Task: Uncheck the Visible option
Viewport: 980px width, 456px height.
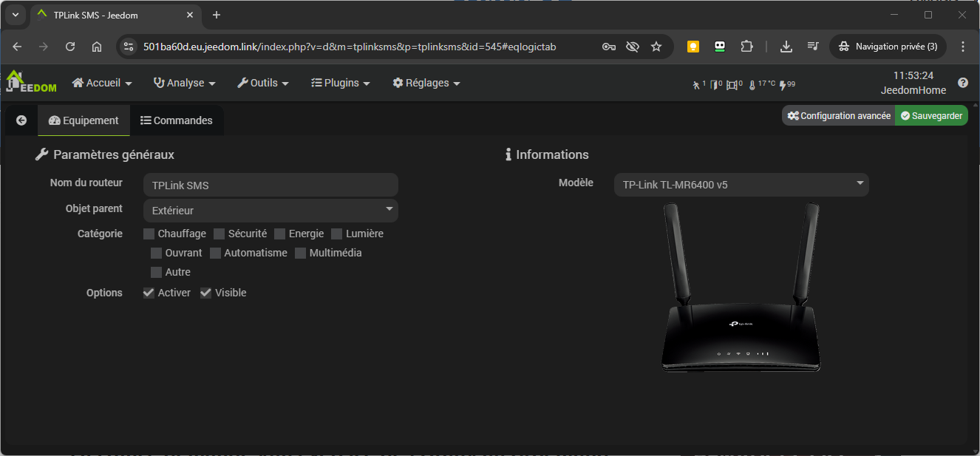Action: [x=206, y=293]
